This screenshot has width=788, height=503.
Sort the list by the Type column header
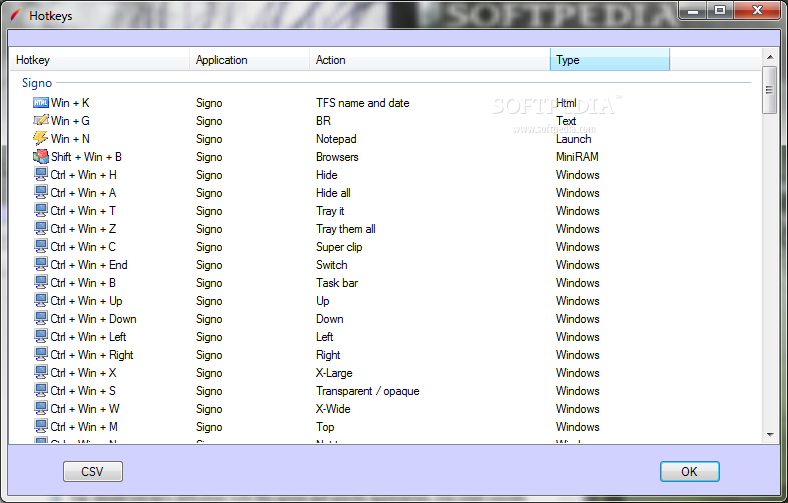coord(610,60)
